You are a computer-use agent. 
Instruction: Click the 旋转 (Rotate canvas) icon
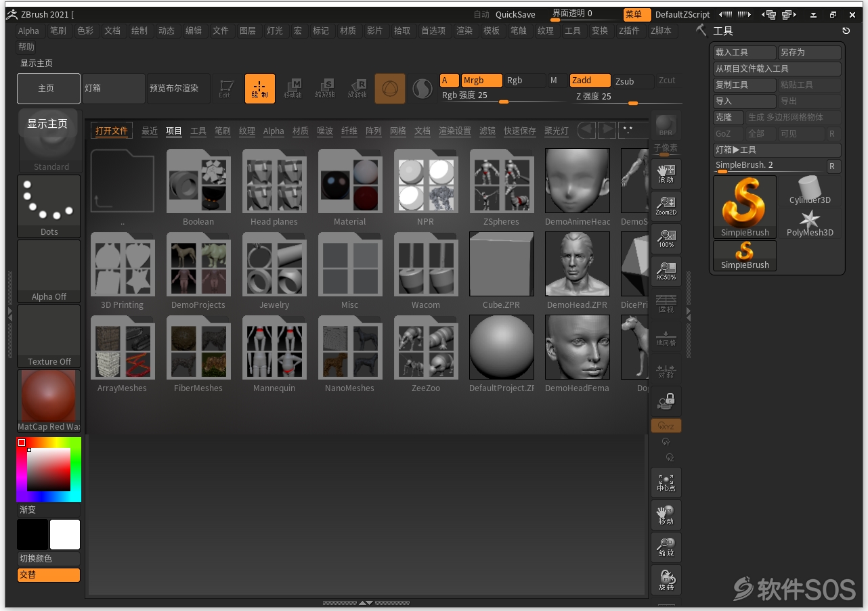point(666,580)
